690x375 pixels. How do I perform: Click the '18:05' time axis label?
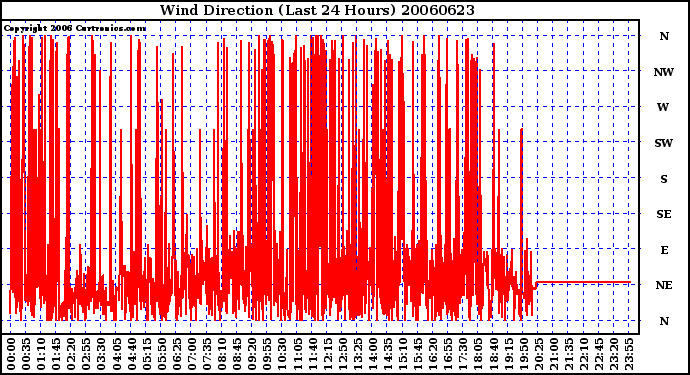478,354
